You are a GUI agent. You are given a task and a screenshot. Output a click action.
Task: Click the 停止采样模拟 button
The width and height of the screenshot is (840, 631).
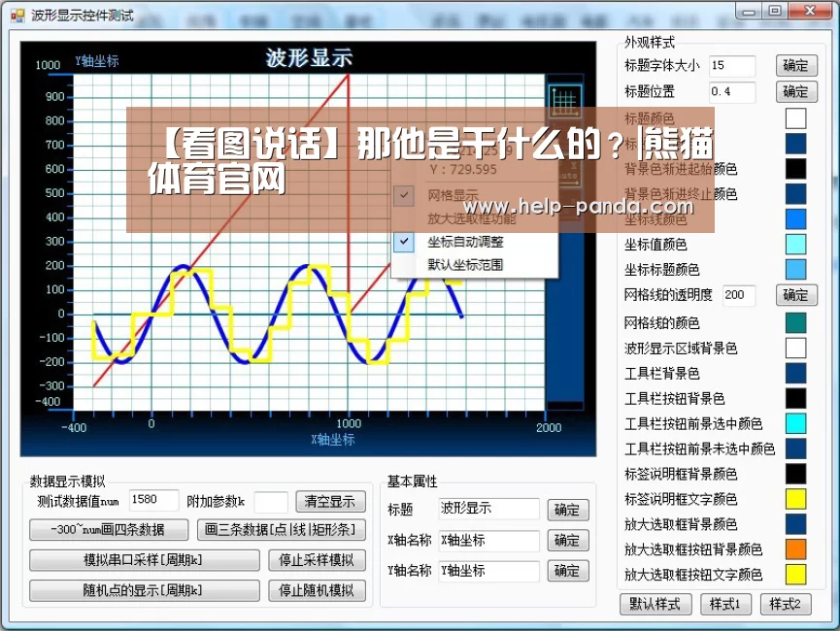317,560
